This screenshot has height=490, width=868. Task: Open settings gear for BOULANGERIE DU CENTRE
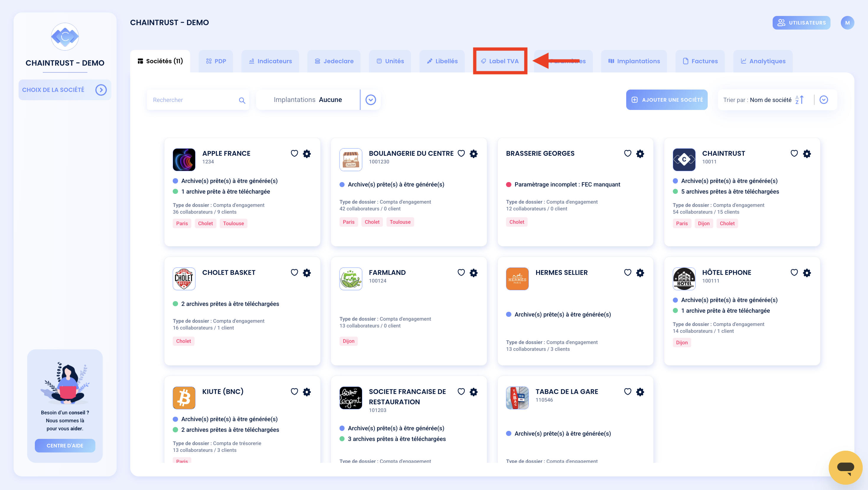point(474,154)
